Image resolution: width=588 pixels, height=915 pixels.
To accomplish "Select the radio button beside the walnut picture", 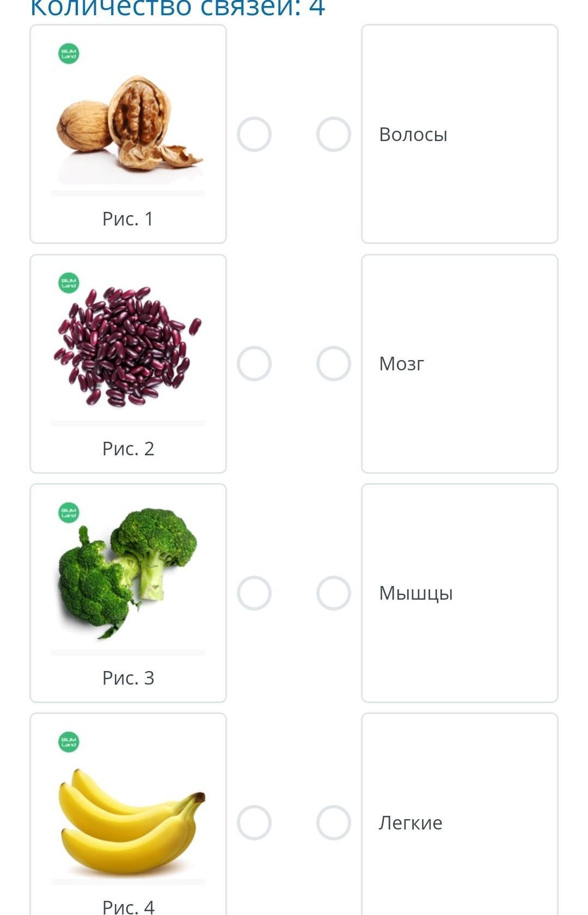I will [x=254, y=134].
